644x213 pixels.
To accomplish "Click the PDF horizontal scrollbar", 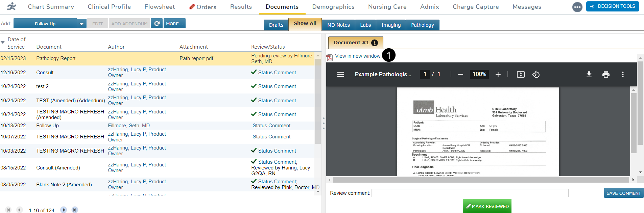I will tap(480, 180).
